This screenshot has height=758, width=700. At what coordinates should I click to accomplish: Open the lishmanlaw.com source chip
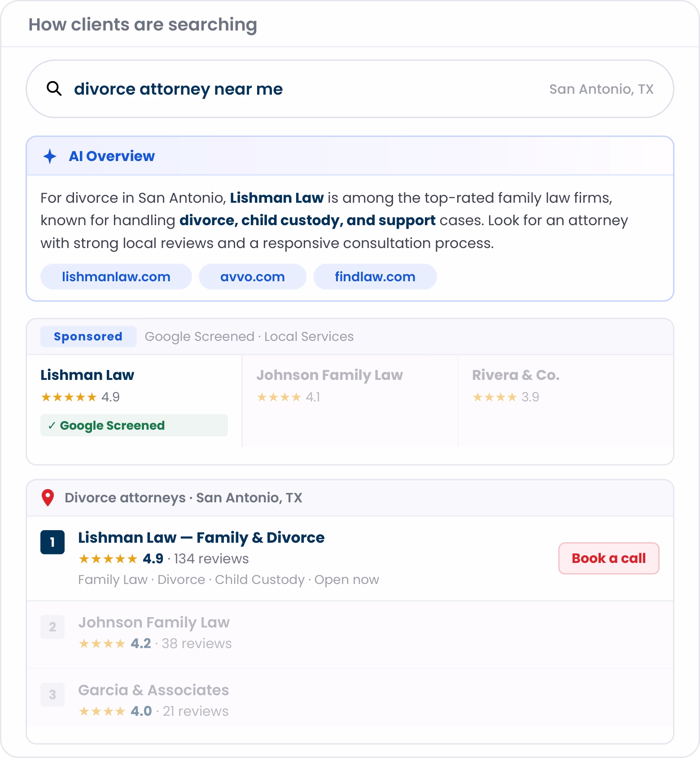point(116,277)
